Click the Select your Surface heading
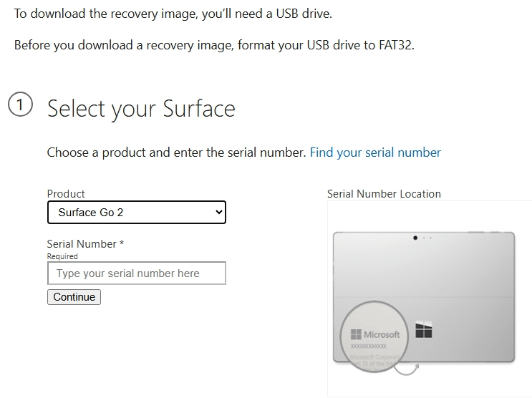 141,109
